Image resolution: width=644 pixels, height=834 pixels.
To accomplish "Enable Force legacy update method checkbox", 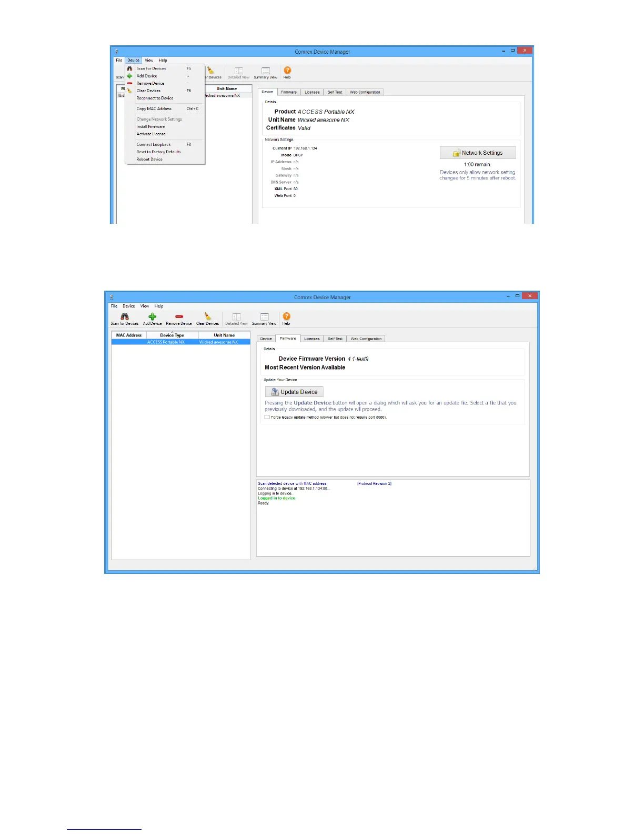I will (x=267, y=417).
